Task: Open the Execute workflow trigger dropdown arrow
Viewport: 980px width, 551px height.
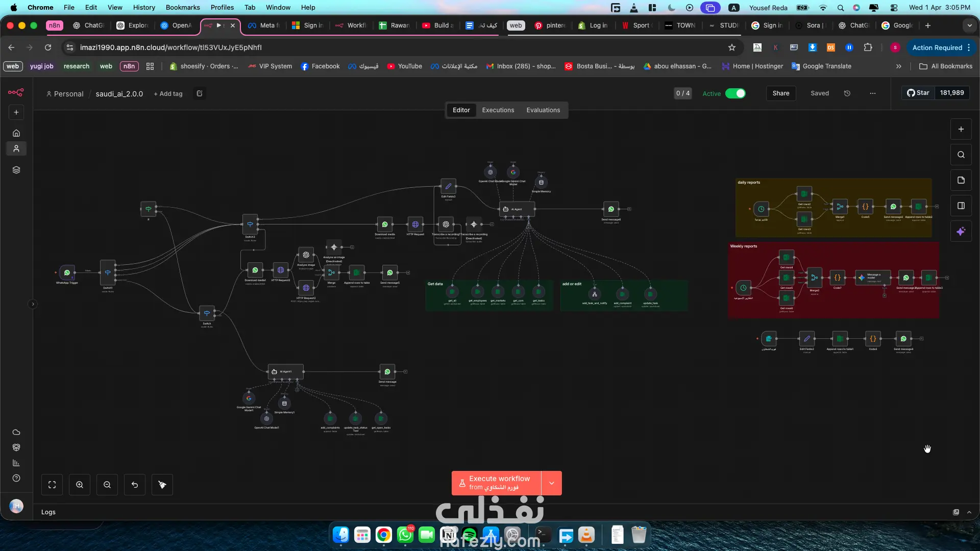Action: 552,483
